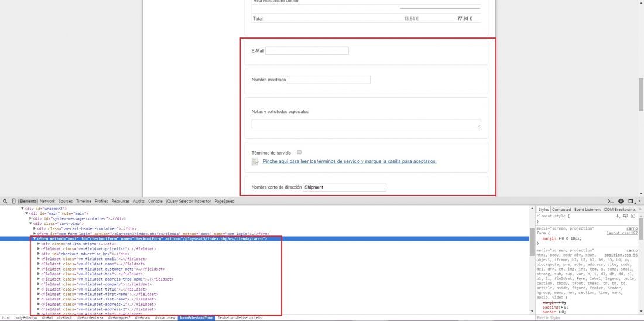Open DevTools settings gear
The height and width of the screenshot is (321, 644).
[x=621, y=202]
